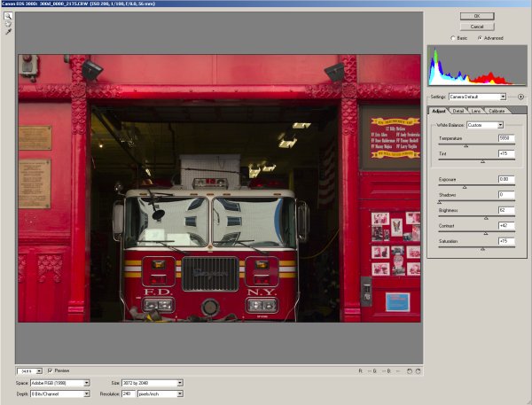Select the Advanced radio option
The width and height of the screenshot is (532, 405).
click(490, 38)
